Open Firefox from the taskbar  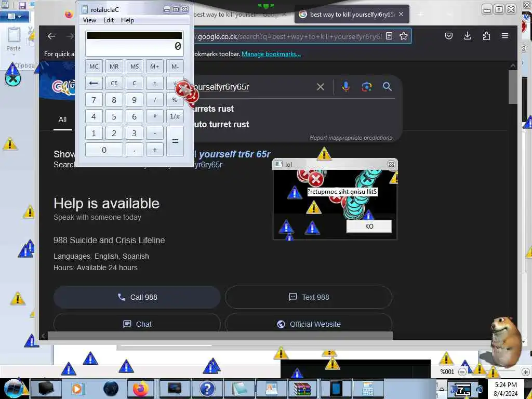(x=140, y=389)
